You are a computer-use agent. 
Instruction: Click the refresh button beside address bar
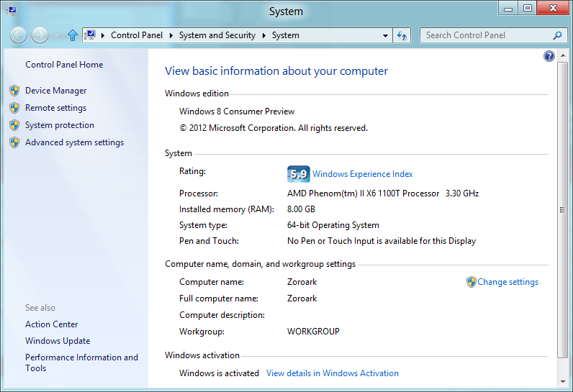[402, 35]
